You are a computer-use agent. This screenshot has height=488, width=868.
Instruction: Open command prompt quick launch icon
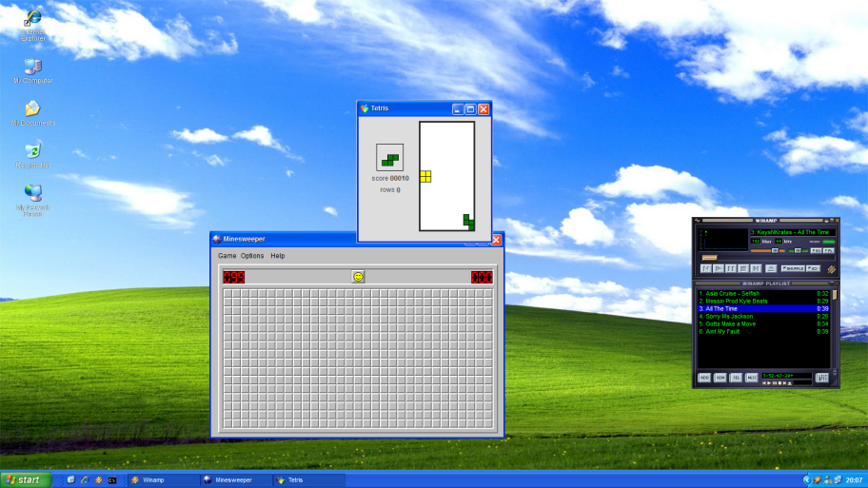coord(112,480)
